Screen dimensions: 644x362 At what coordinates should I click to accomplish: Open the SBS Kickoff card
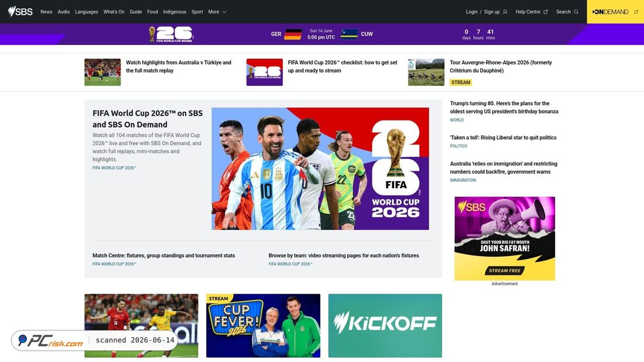click(x=385, y=326)
